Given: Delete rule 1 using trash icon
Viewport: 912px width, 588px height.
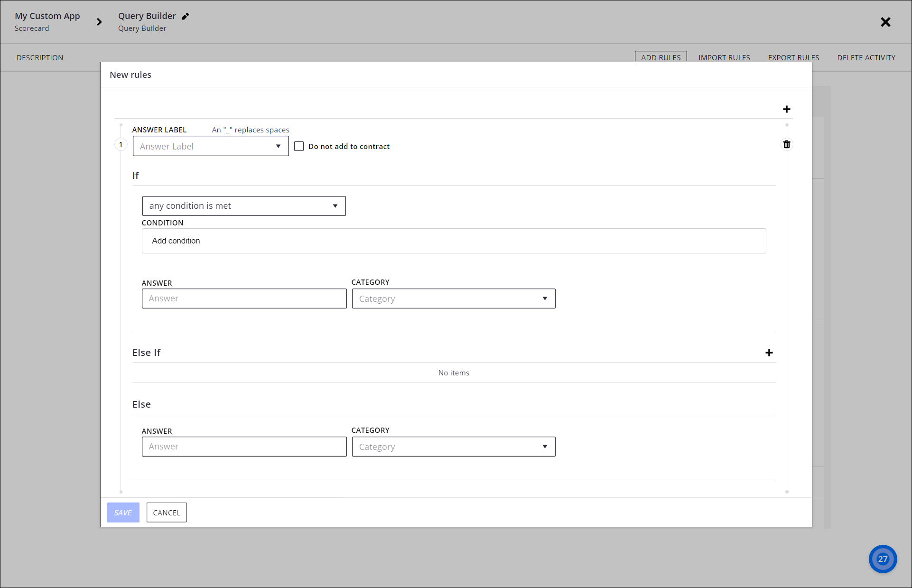Looking at the screenshot, I should click(787, 144).
